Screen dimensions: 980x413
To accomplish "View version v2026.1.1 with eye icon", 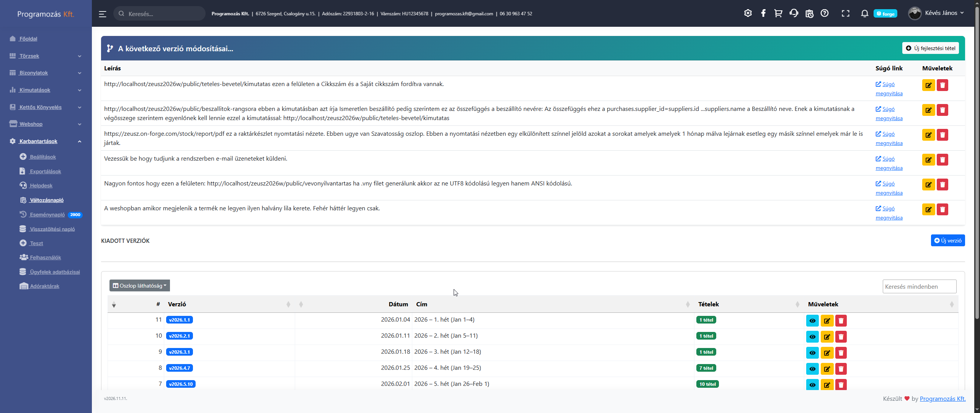I will (x=812, y=320).
